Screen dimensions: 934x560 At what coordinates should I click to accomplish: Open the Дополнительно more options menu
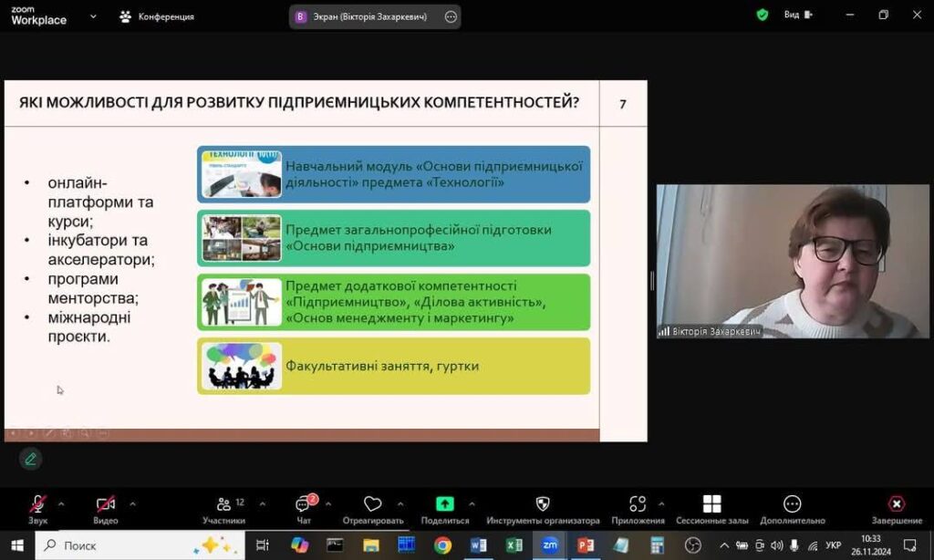pos(792,504)
